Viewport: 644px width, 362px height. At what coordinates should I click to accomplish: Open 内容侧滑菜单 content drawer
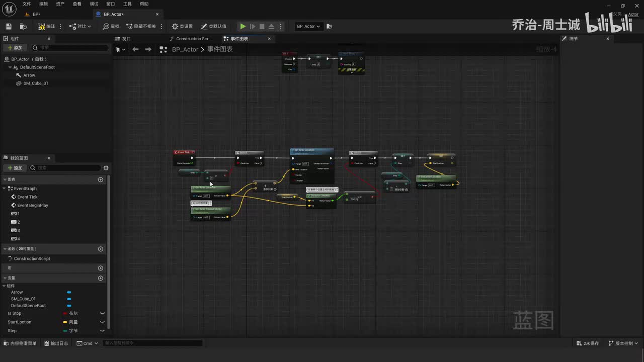click(20, 343)
